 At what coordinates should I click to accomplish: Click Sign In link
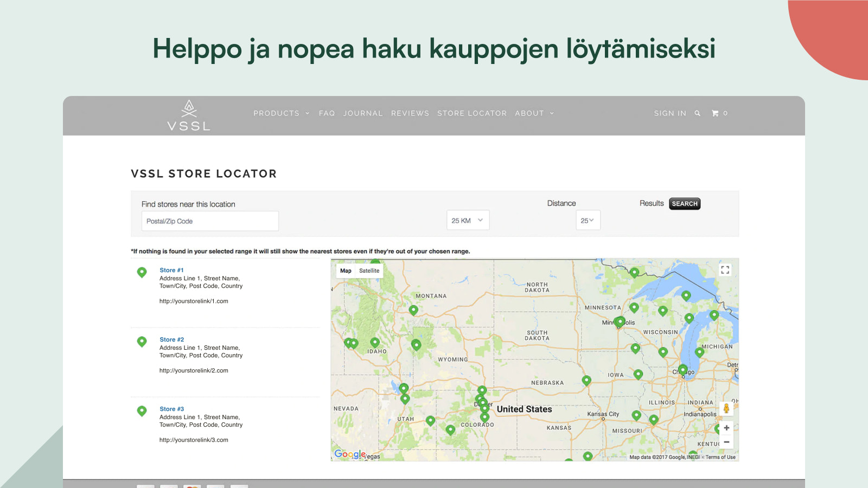tap(670, 113)
